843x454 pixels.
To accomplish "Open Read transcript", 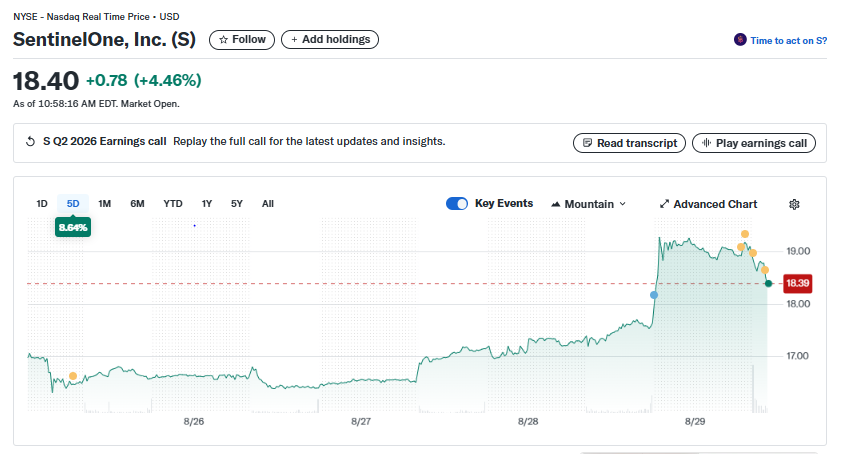I will (x=630, y=143).
